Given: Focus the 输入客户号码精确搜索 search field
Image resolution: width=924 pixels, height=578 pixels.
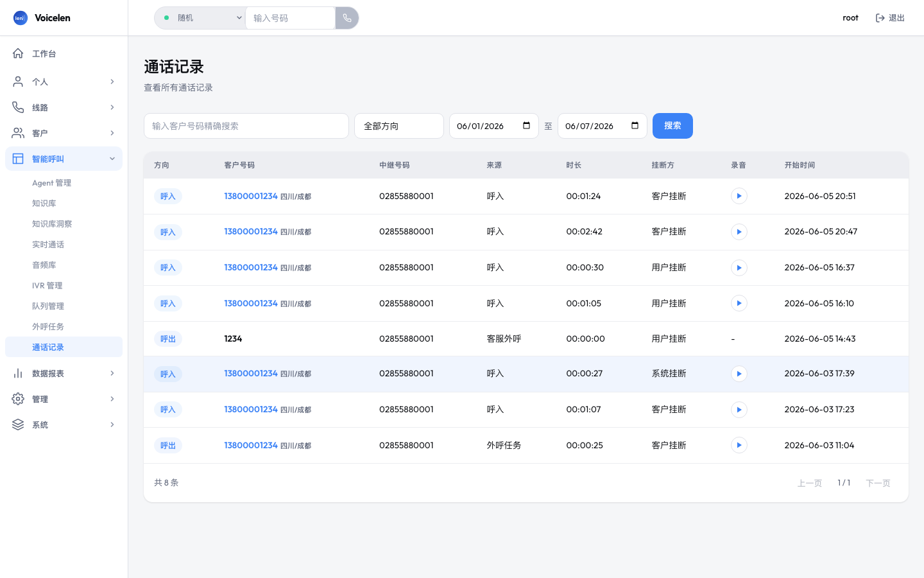Looking at the screenshot, I should (246, 126).
